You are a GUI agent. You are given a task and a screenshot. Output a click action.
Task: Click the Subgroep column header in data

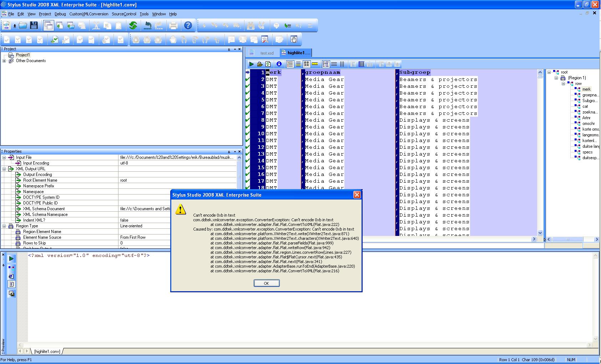coord(415,72)
